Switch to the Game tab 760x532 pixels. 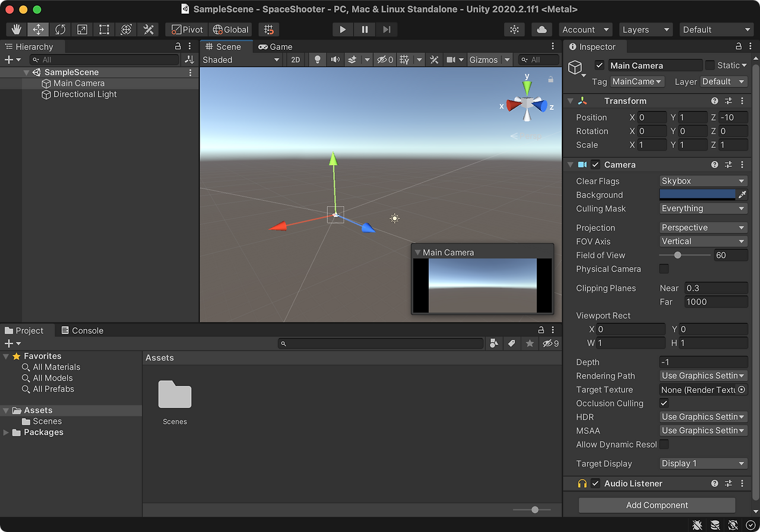tap(275, 47)
